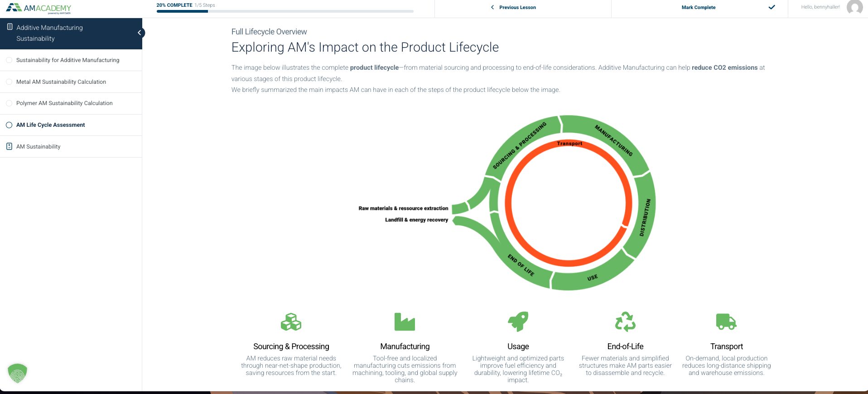868x394 pixels.
Task: Click the green fingerprint shield badge
Action: (x=18, y=373)
